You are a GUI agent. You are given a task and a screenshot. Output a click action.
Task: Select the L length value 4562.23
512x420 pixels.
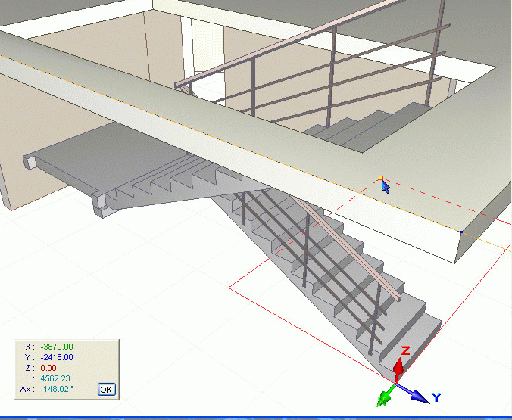(x=55, y=378)
